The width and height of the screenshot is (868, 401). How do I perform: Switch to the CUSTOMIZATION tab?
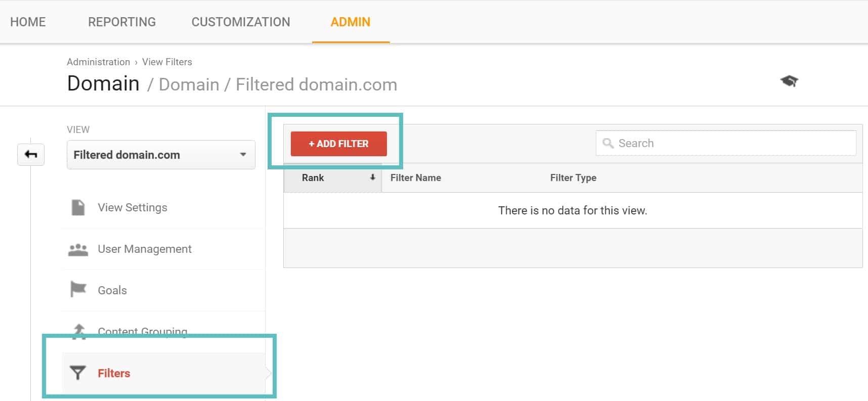coord(241,22)
